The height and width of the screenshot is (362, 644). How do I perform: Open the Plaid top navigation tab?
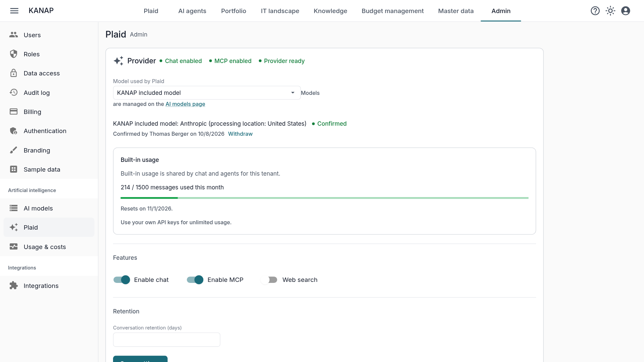[x=151, y=11]
